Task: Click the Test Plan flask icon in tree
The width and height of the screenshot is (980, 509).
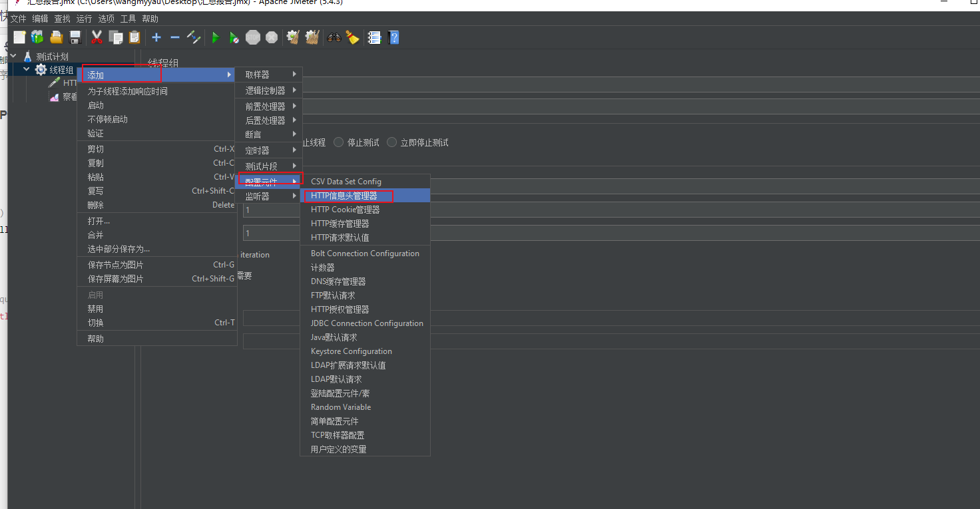Action: (27, 57)
